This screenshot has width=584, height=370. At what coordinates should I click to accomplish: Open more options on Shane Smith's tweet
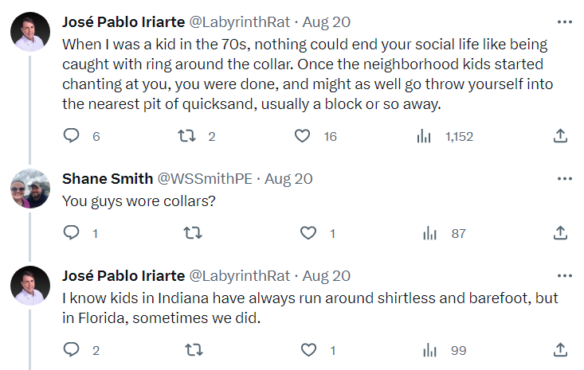[x=564, y=179]
